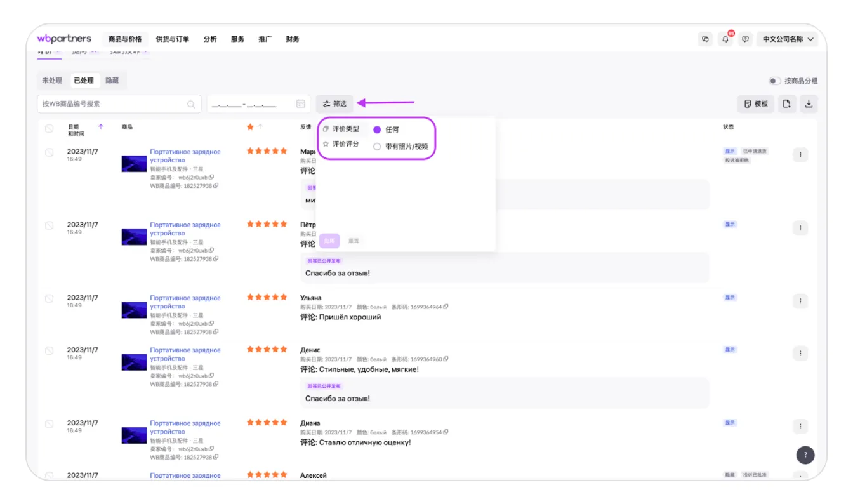Select the 评价评分 filter category
853x504 pixels.
coord(341,144)
